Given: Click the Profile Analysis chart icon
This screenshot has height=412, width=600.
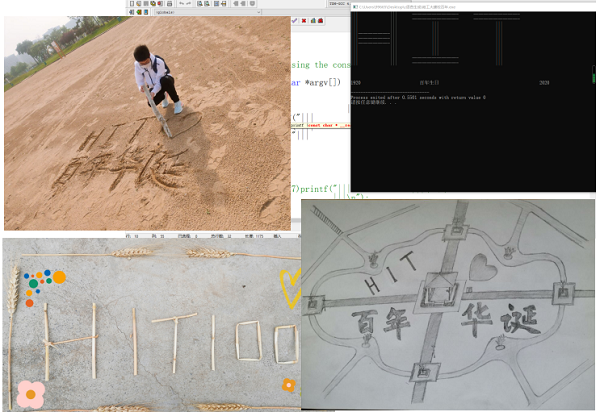Looking at the screenshot, I should pyautogui.click(x=313, y=21).
